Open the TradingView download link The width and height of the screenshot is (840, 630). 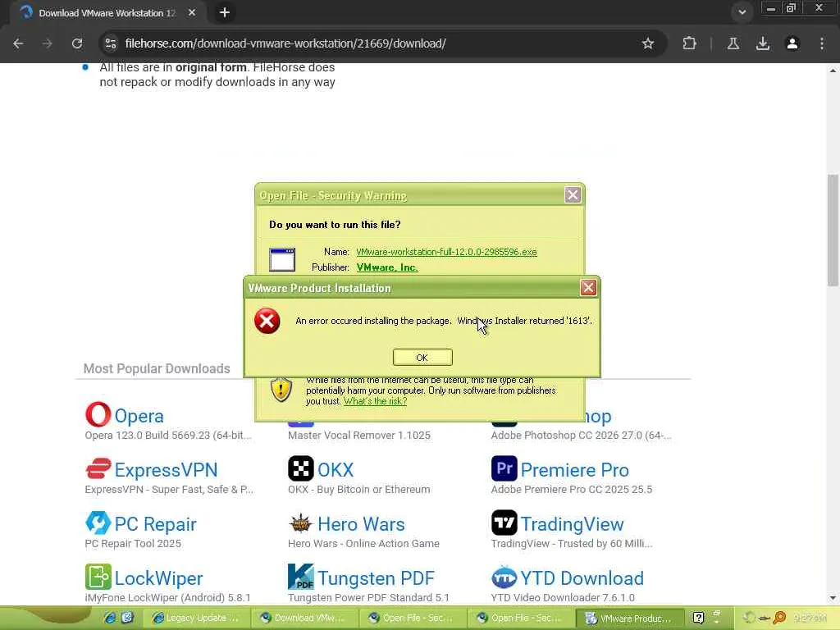(572, 524)
